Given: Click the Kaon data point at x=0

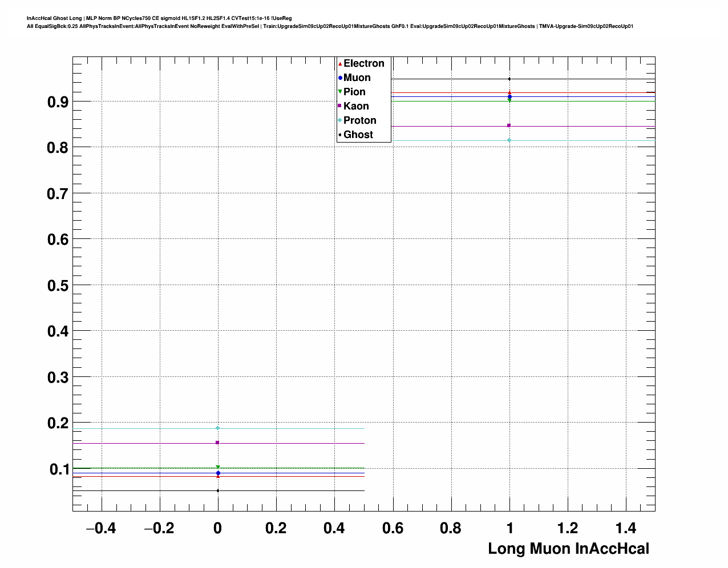Looking at the screenshot, I should [217, 443].
